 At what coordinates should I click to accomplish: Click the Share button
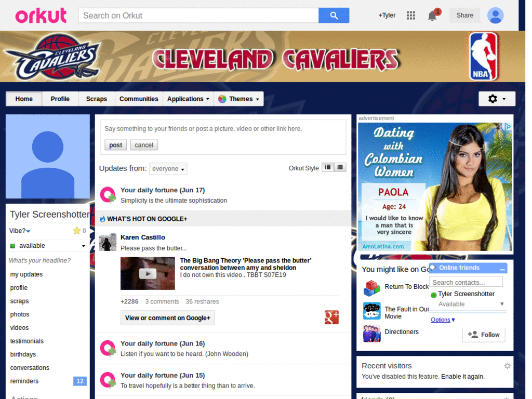click(465, 15)
